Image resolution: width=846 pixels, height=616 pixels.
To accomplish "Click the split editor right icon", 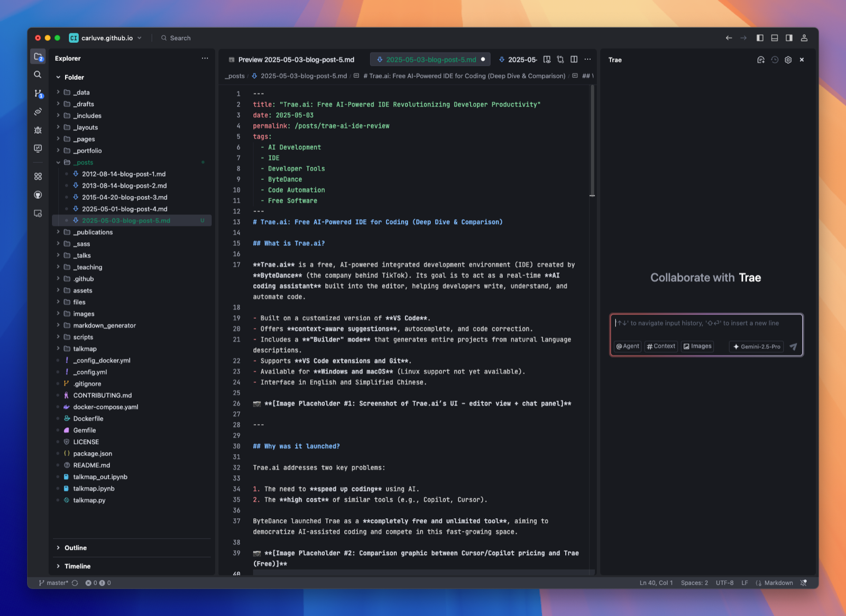I will point(574,60).
